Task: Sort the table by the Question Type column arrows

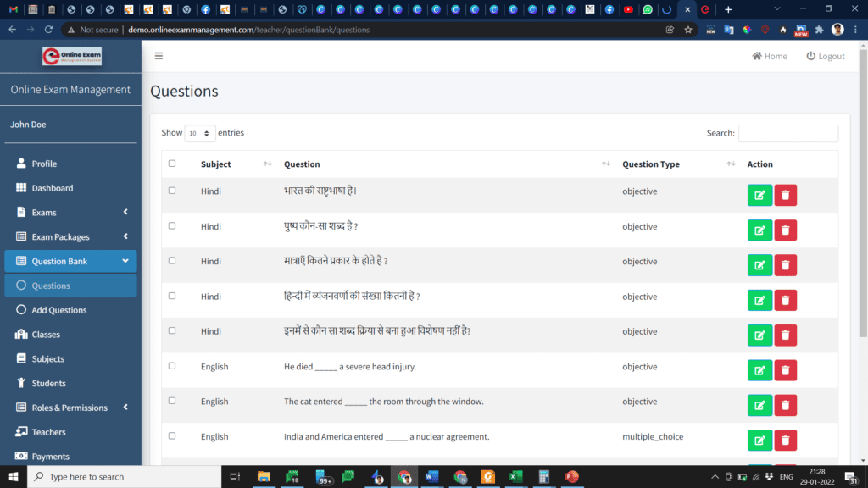Action: pyautogui.click(x=731, y=163)
